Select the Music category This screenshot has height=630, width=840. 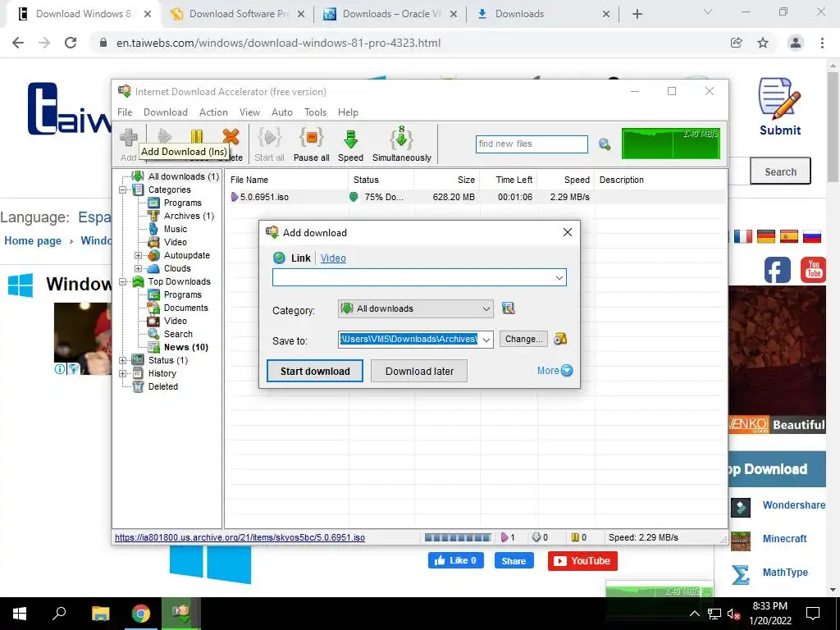click(x=176, y=229)
